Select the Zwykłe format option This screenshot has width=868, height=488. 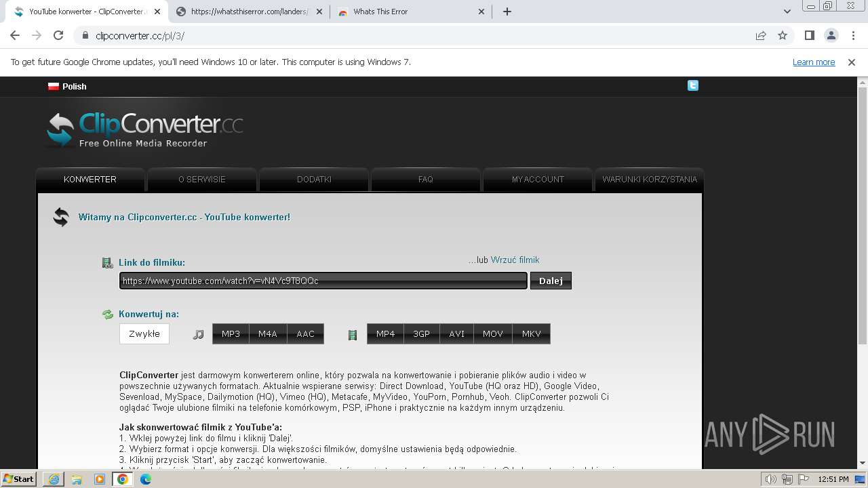pyautogui.click(x=144, y=333)
